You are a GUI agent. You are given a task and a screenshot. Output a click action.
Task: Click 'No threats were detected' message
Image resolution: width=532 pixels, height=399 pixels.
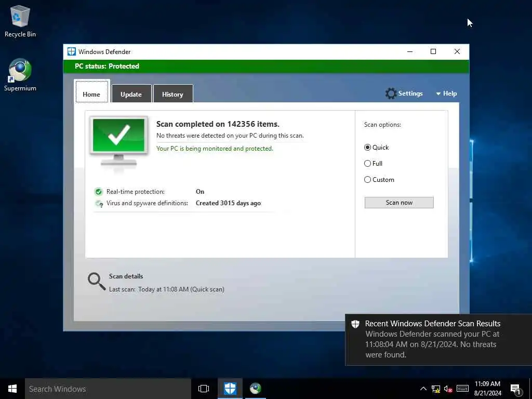(x=230, y=136)
